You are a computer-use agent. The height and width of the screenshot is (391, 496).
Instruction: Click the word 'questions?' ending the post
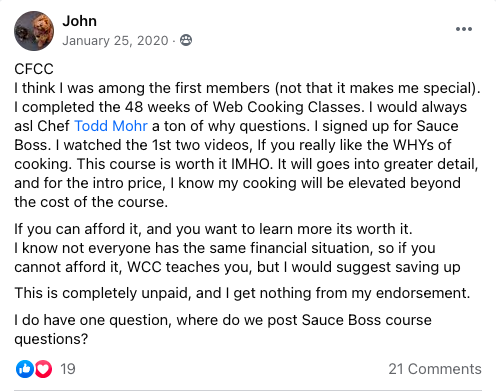pyautogui.click(x=51, y=339)
